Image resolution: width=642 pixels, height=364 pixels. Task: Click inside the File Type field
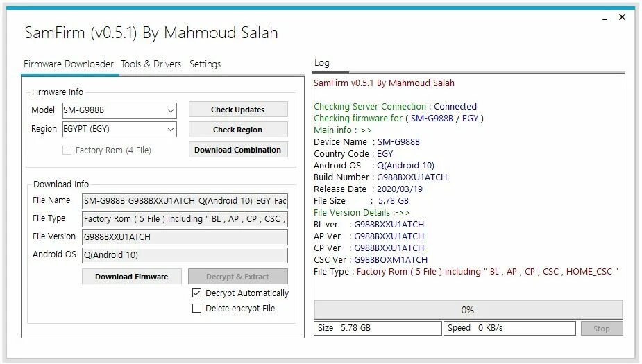tap(185, 219)
